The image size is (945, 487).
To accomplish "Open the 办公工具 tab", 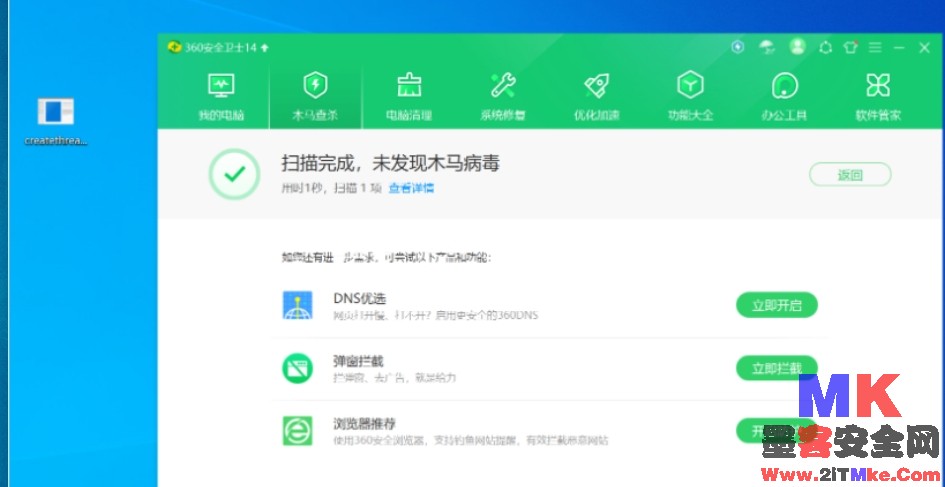I will [x=784, y=96].
